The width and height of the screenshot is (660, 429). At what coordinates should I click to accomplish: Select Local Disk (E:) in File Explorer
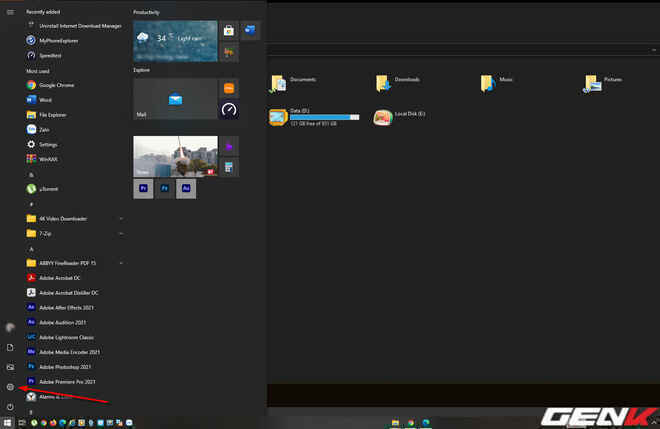[399, 117]
